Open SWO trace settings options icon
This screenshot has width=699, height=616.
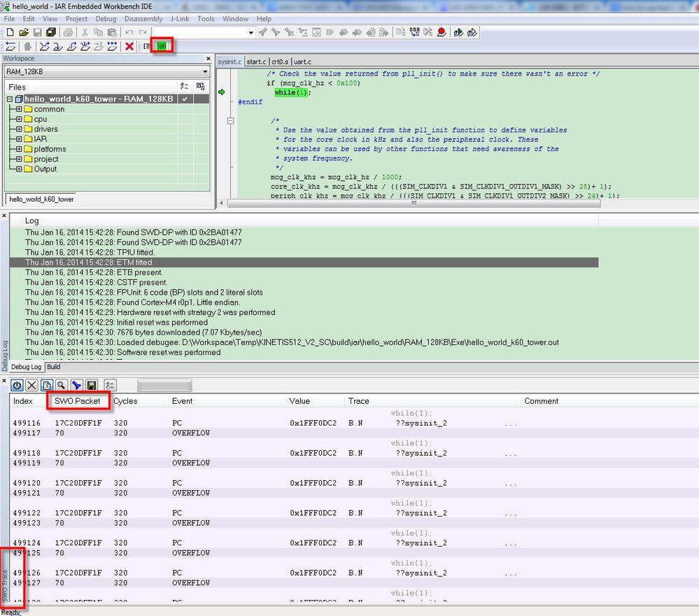110,385
